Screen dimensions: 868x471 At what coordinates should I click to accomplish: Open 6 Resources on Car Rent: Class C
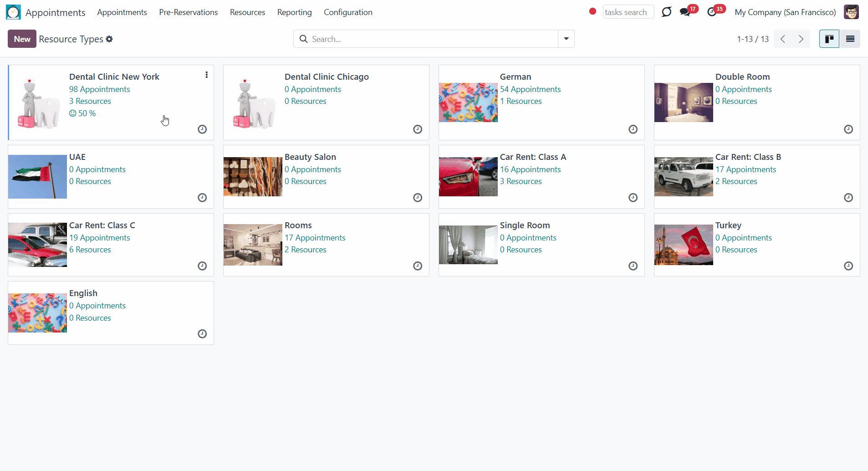pos(90,250)
